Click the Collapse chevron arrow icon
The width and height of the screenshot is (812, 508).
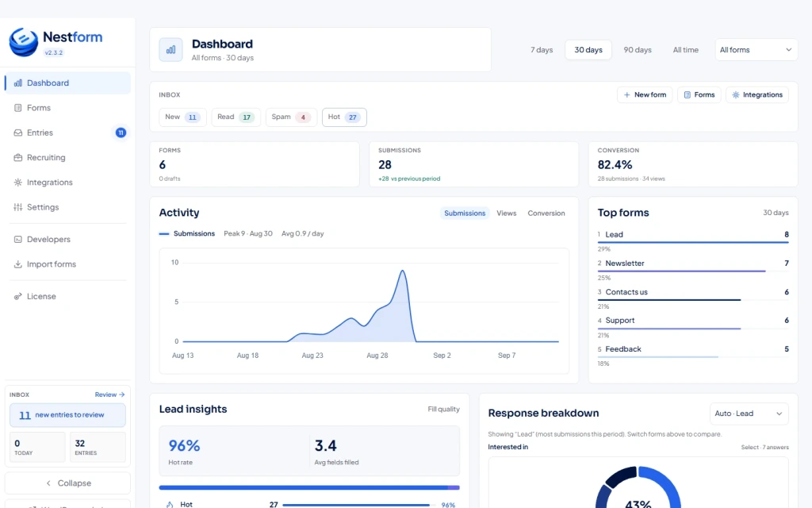[x=48, y=483]
